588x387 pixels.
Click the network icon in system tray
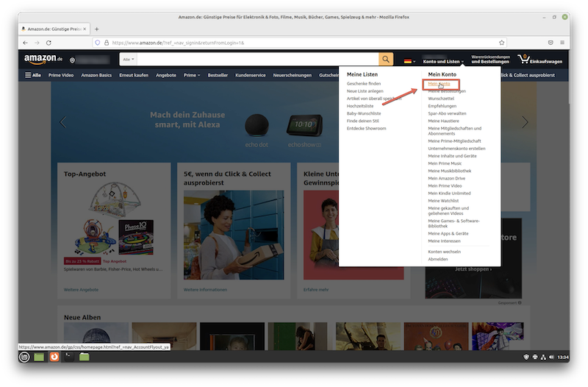point(543,357)
